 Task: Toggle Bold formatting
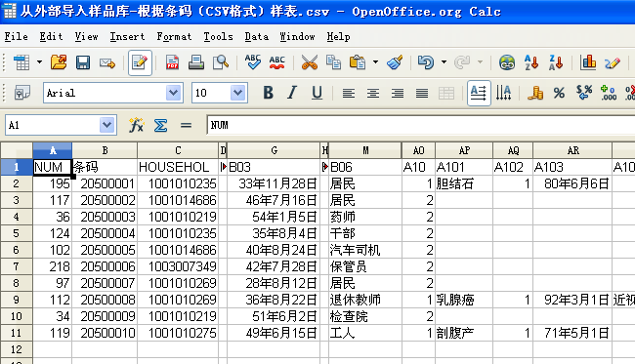268,93
